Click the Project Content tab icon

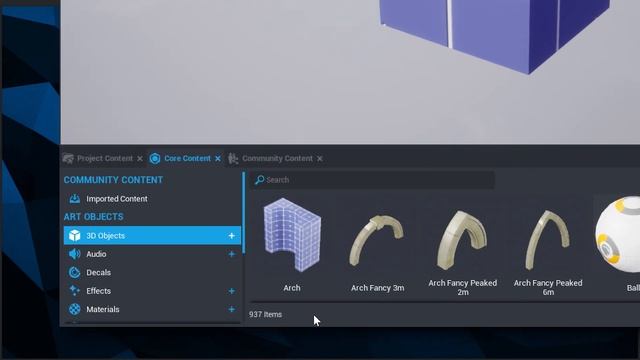[x=68, y=158]
